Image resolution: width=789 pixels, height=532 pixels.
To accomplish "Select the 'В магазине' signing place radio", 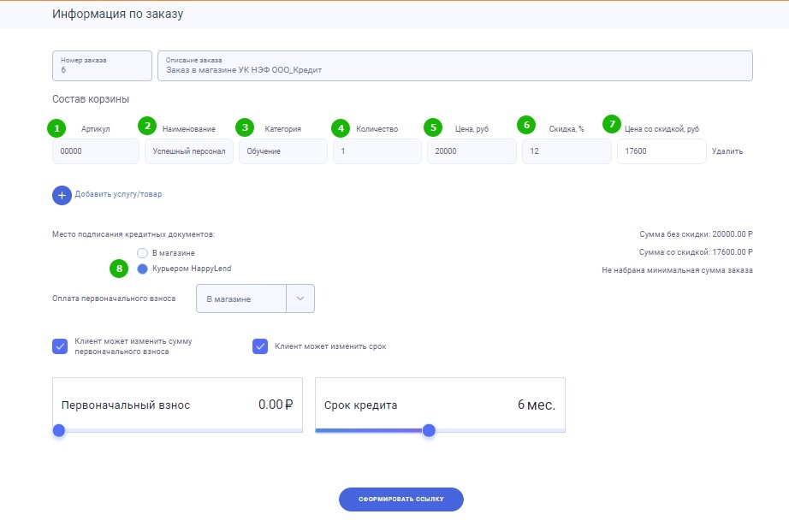I will pyautogui.click(x=142, y=253).
